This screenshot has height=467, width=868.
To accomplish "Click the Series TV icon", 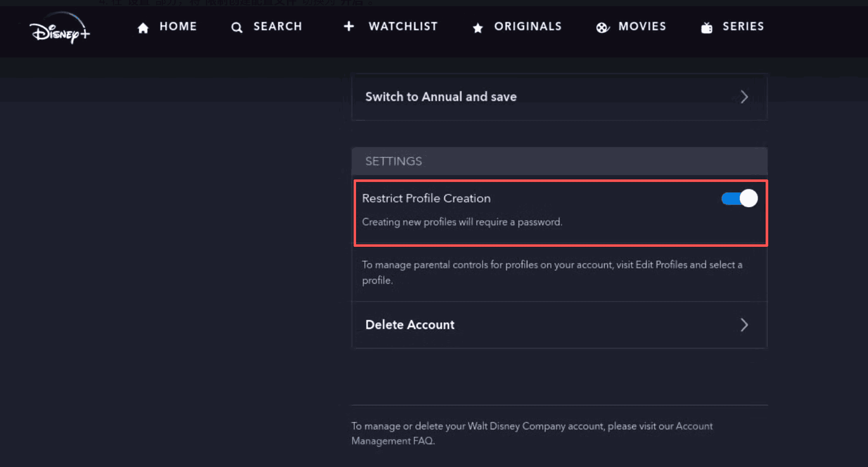I will pyautogui.click(x=707, y=28).
